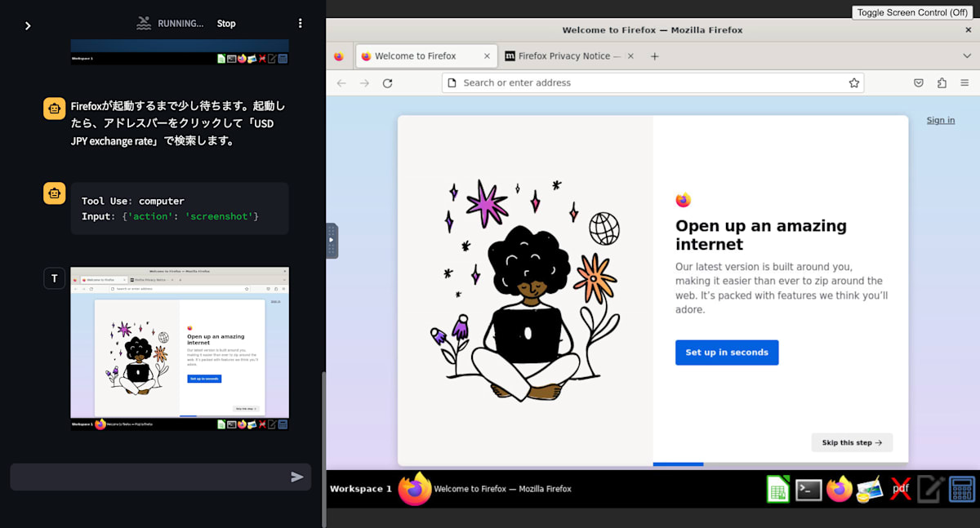Reload the current Firefox page
This screenshot has height=528, width=980.
tap(388, 83)
